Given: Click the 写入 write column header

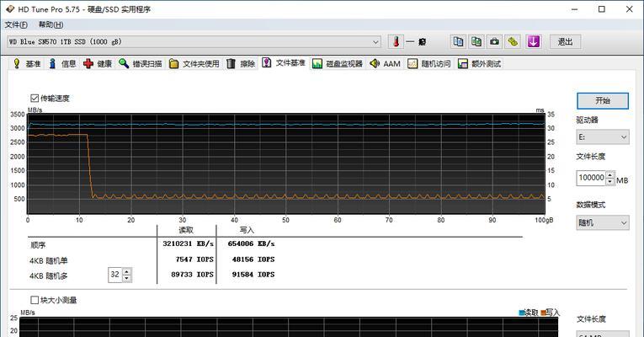Looking at the screenshot, I should point(247,230).
